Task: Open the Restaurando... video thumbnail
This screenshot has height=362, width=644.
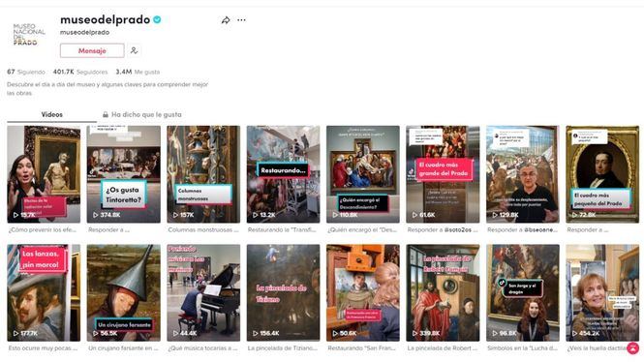Action: 283,174
